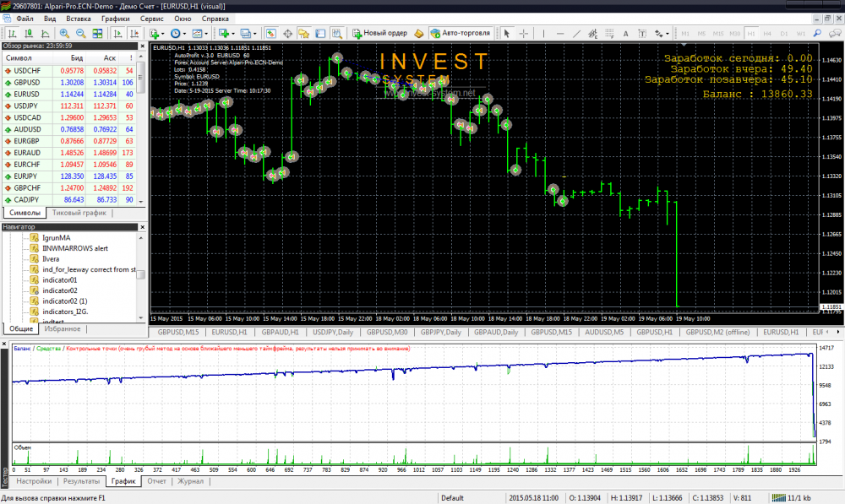Switch to the USDJPY,Daily chart tab
The width and height of the screenshot is (845, 504).
pyautogui.click(x=333, y=333)
